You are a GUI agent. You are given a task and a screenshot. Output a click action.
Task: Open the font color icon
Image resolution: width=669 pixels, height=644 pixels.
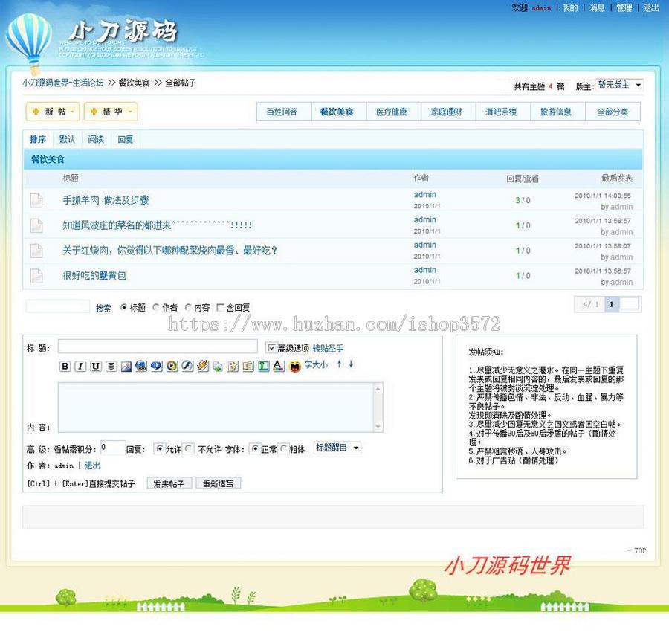point(279,366)
